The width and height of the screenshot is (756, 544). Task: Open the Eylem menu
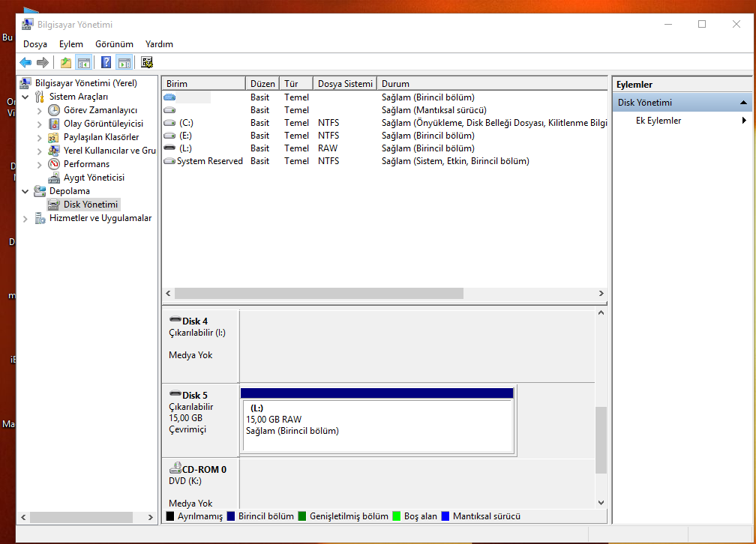(70, 44)
